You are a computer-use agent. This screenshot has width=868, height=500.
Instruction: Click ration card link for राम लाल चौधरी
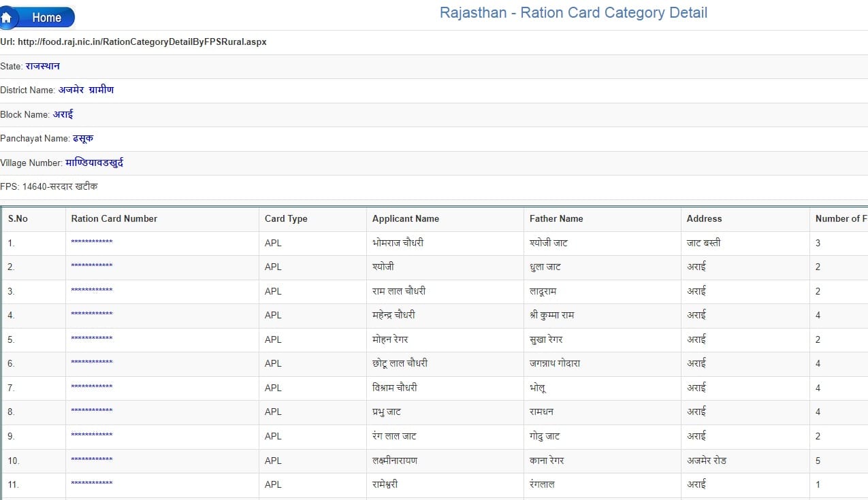point(93,290)
